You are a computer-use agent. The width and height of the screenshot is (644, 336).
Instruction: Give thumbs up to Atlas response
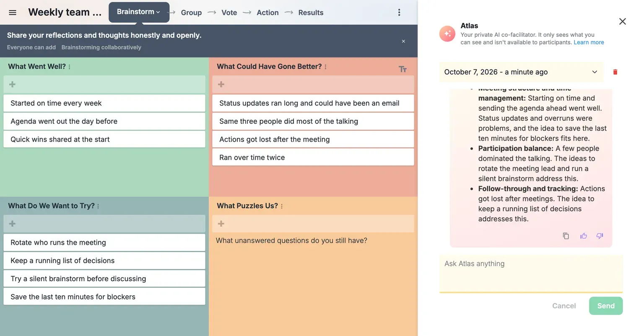583,236
